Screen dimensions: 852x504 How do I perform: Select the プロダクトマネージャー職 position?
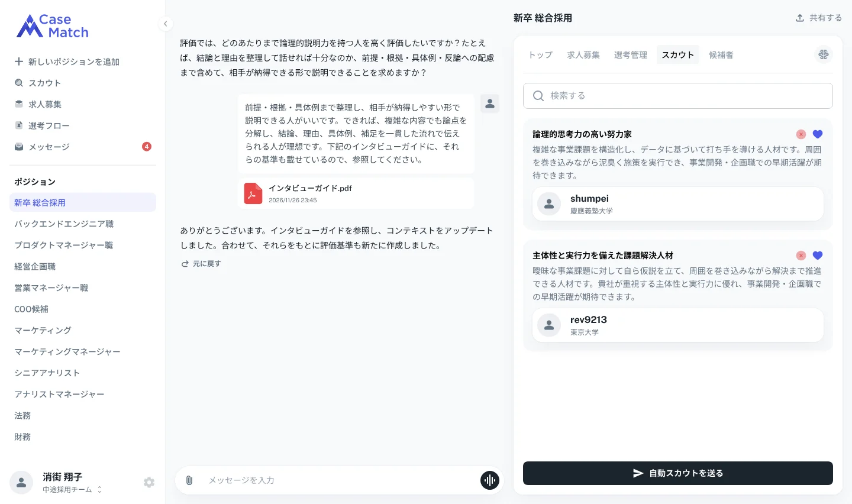[83, 245]
